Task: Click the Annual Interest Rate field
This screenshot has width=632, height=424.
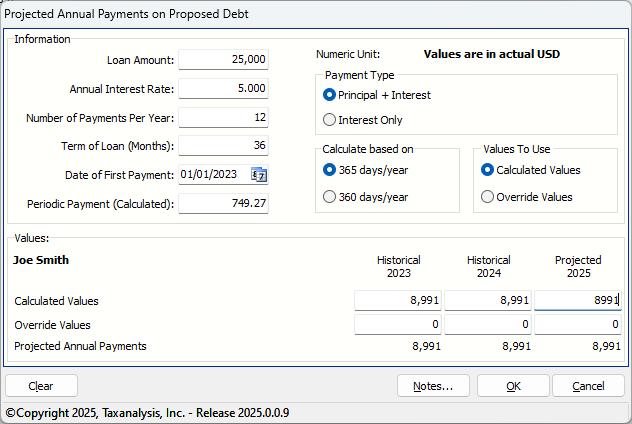Action: tap(223, 88)
